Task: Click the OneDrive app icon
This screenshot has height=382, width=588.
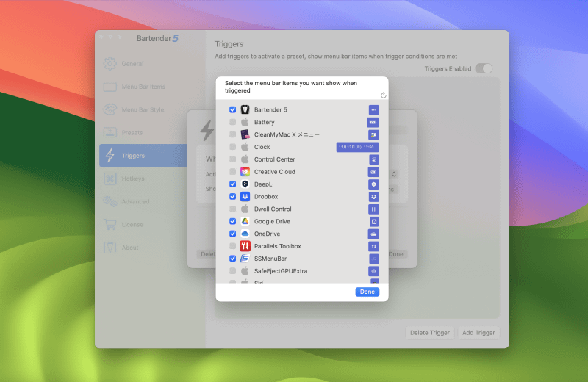Action: coord(245,234)
